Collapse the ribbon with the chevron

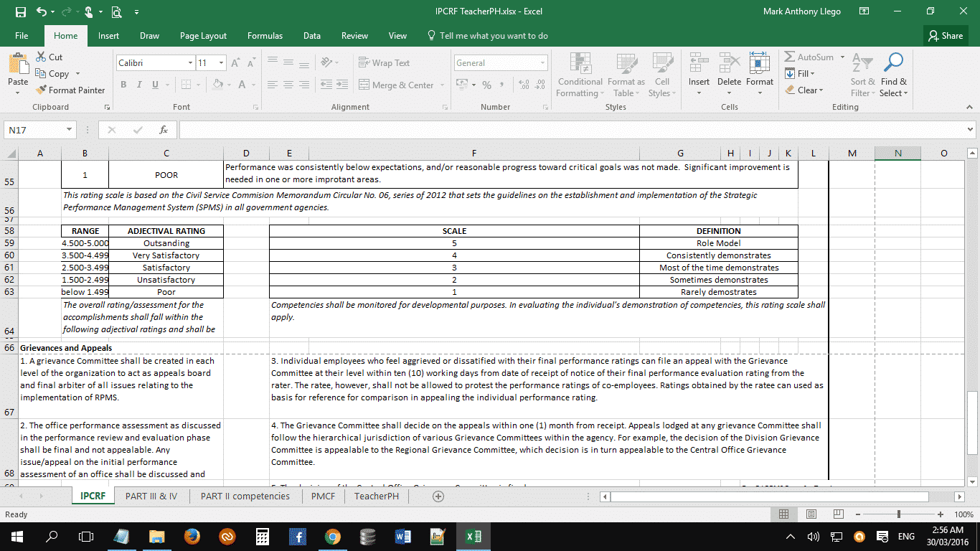[x=969, y=107]
